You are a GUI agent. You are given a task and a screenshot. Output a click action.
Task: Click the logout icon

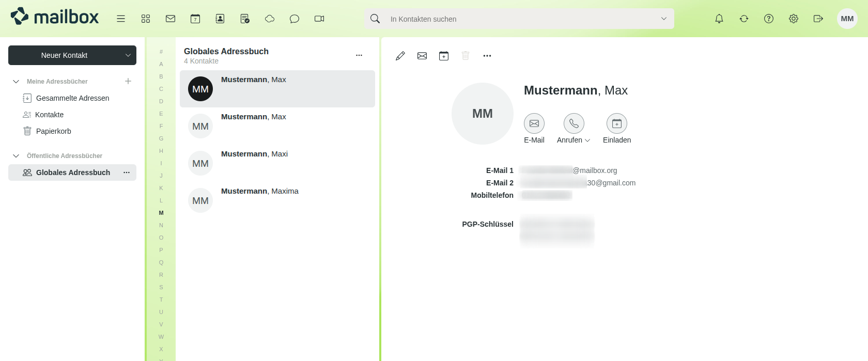coord(818,19)
